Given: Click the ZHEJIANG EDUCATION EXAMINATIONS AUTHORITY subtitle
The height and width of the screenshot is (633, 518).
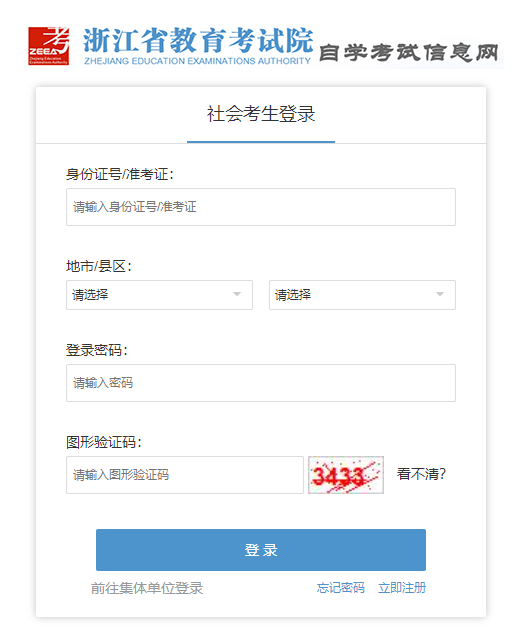Looking at the screenshot, I should coord(197,61).
